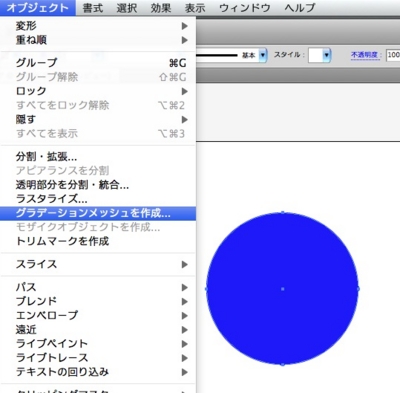Select グラデーションメッシュを作成... menu item

[98, 213]
